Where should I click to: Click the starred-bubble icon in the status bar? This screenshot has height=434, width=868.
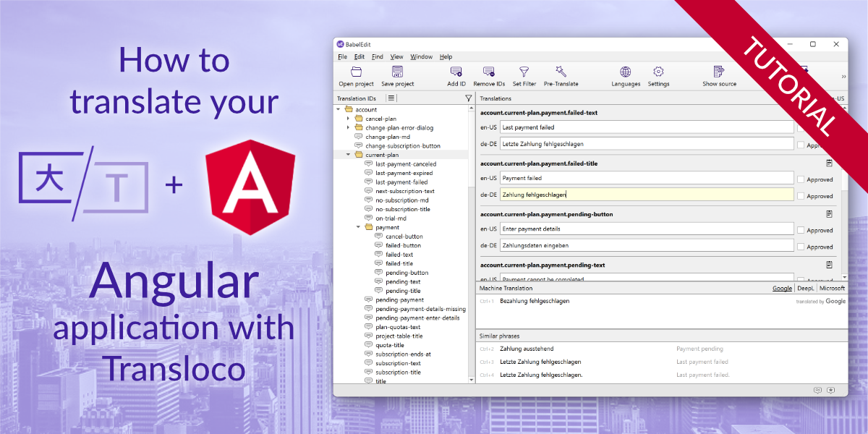[831, 390]
